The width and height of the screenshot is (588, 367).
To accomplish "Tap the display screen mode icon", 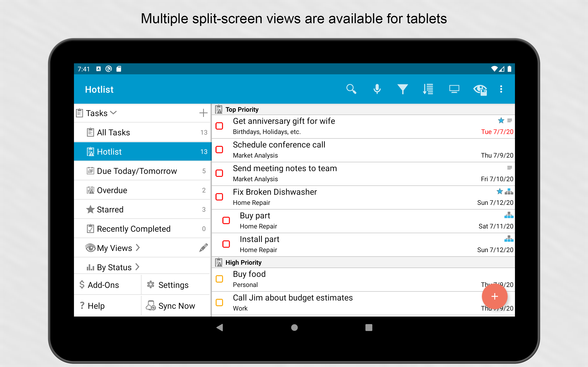I will pyautogui.click(x=454, y=89).
